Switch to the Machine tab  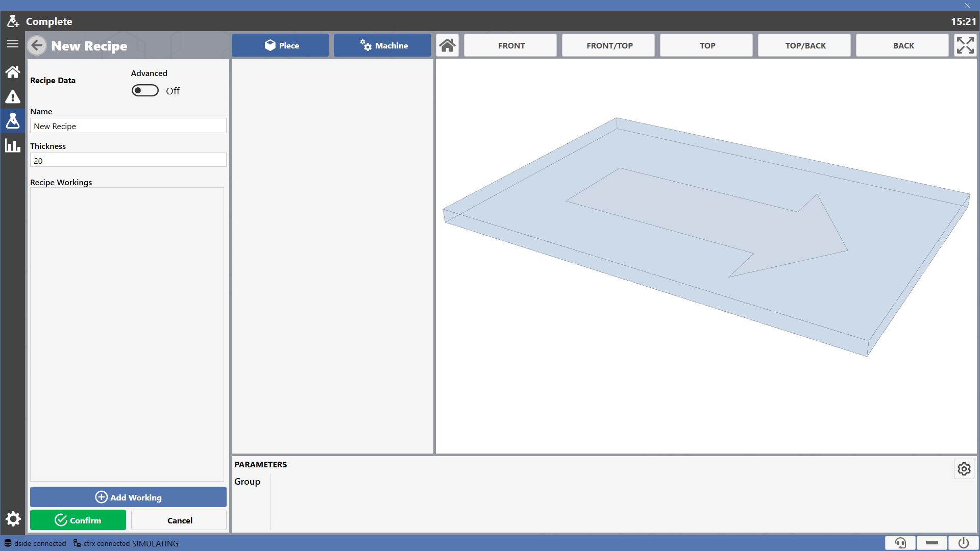point(382,45)
